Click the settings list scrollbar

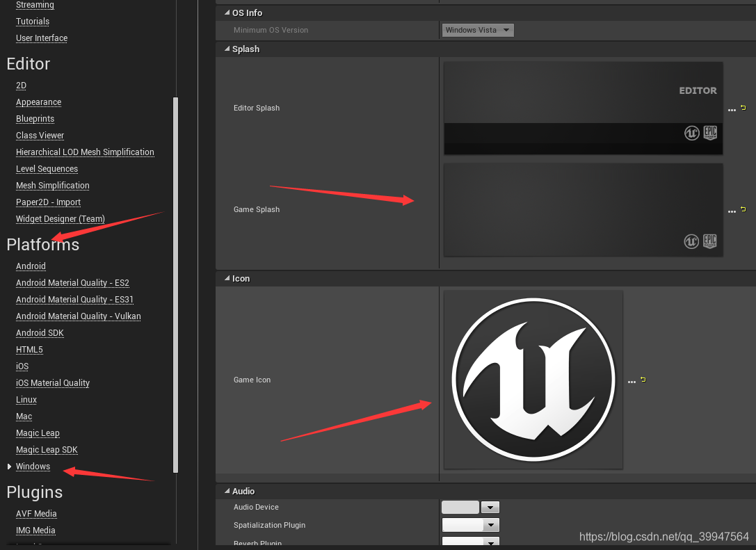(175, 285)
